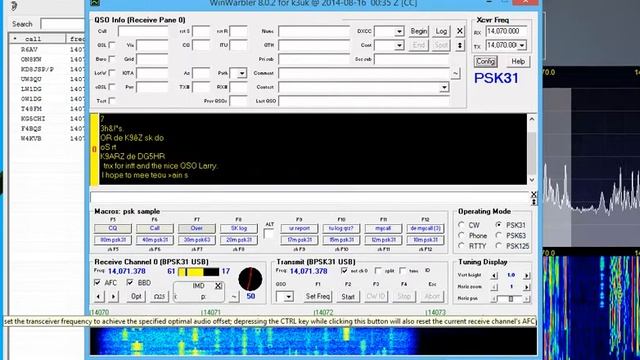Open the Config window
The height and width of the screenshot is (360, 640).
coord(485,62)
